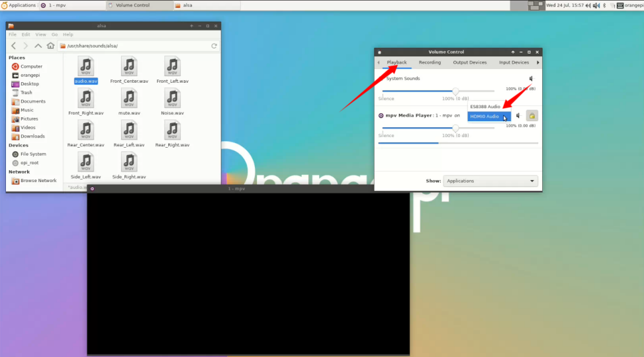This screenshot has height=357, width=644.
Task: Open Music in Places sidebar
Action: point(27,110)
